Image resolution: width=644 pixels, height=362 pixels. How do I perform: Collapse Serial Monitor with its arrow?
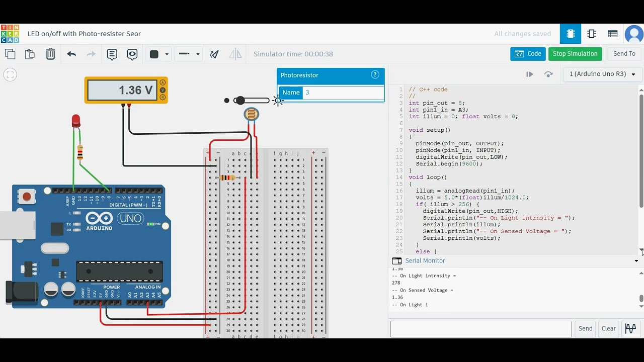point(636,261)
